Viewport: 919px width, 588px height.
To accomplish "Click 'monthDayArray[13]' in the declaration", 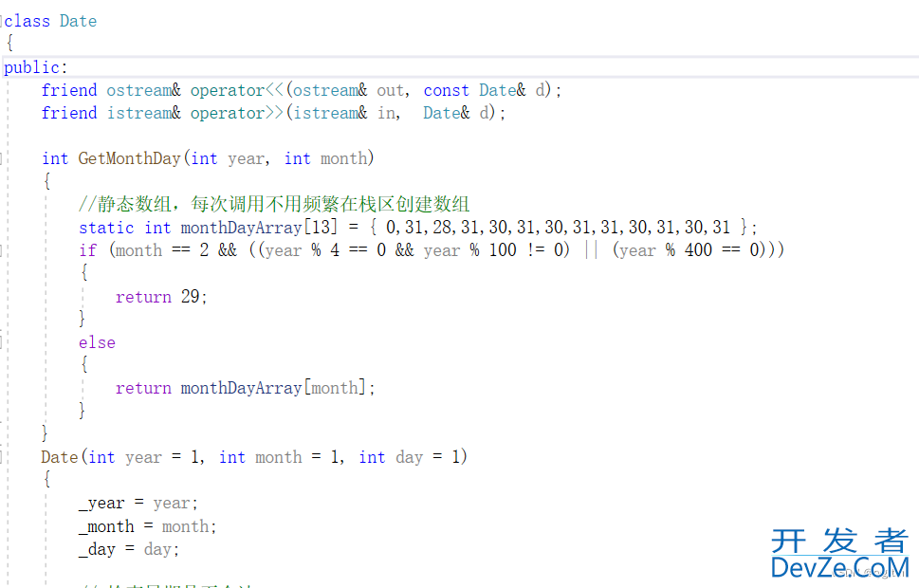I will point(259,227).
